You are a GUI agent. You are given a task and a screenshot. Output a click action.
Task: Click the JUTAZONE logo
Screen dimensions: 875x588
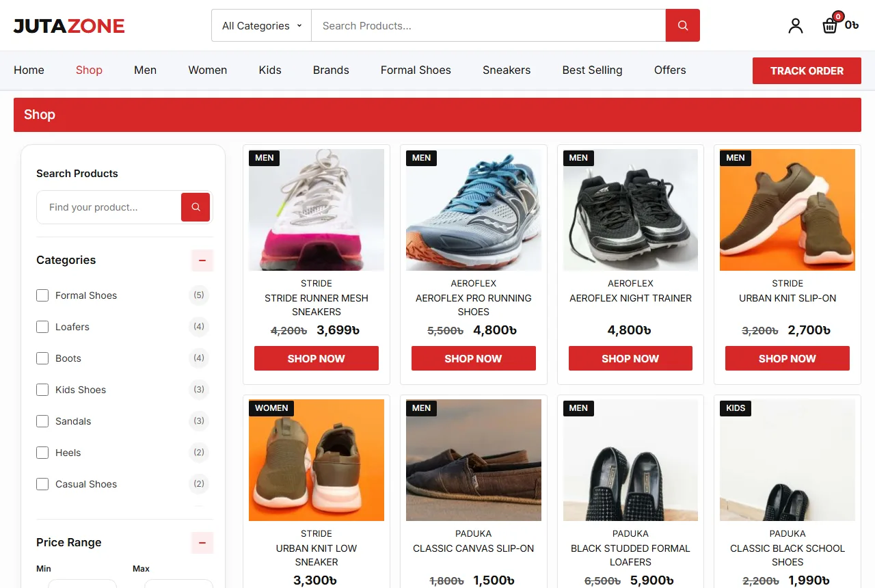click(x=69, y=26)
